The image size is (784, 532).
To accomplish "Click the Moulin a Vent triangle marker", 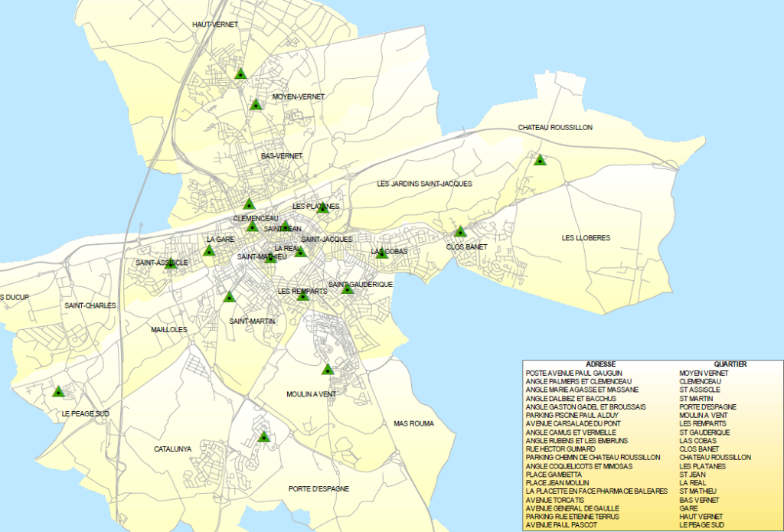I will click(328, 370).
